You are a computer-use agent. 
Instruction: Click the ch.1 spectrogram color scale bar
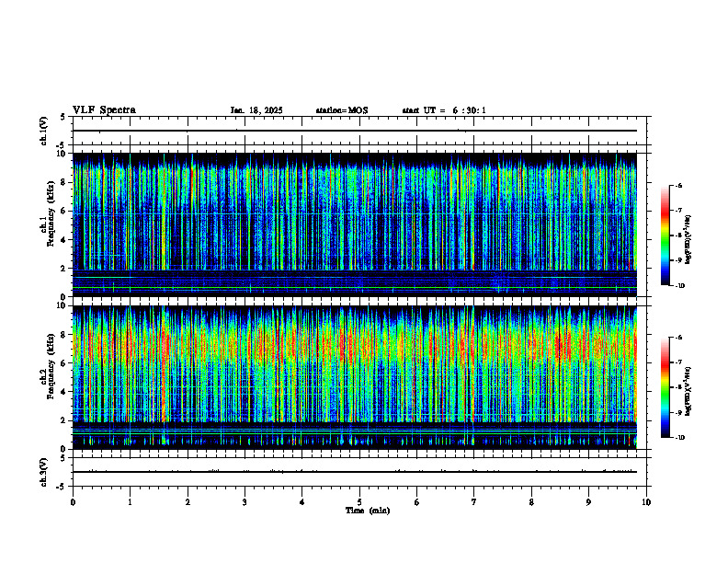point(665,236)
